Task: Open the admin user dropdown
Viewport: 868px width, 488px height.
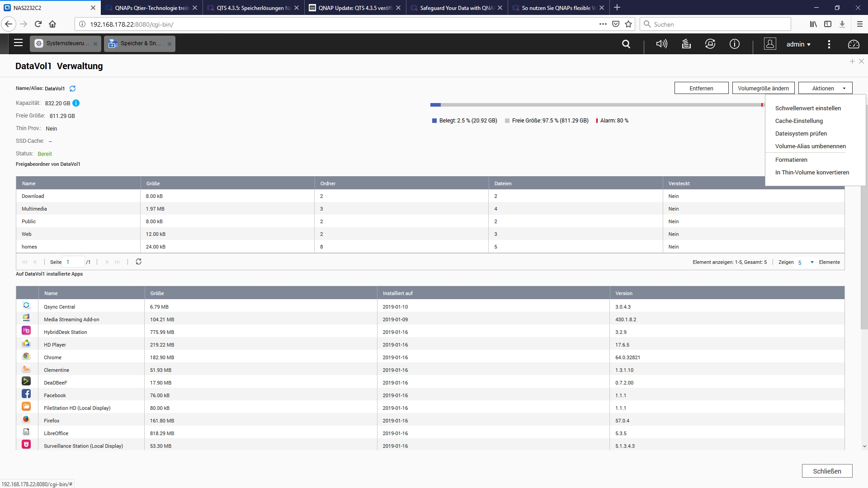Action: (798, 44)
